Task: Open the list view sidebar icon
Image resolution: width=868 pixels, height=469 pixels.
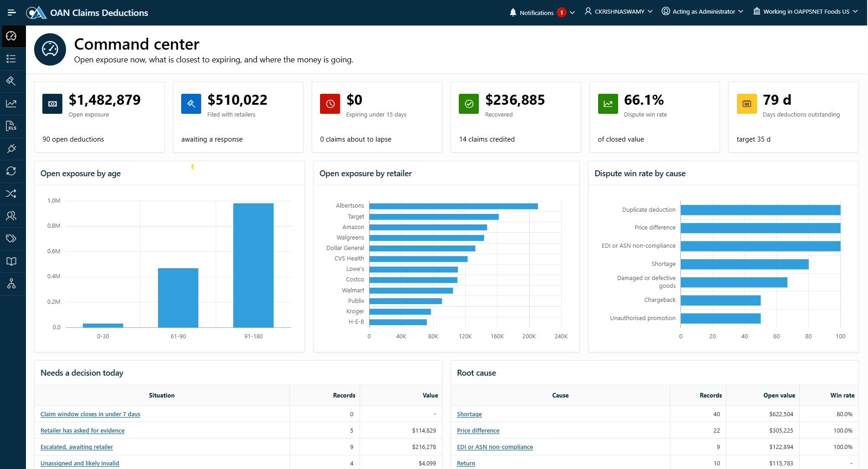Action: (x=11, y=59)
